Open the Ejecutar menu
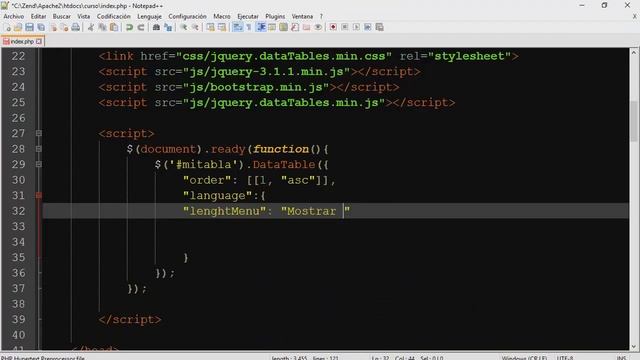Image resolution: width=640 pixels, height=360 pixels. coord(248,16)
